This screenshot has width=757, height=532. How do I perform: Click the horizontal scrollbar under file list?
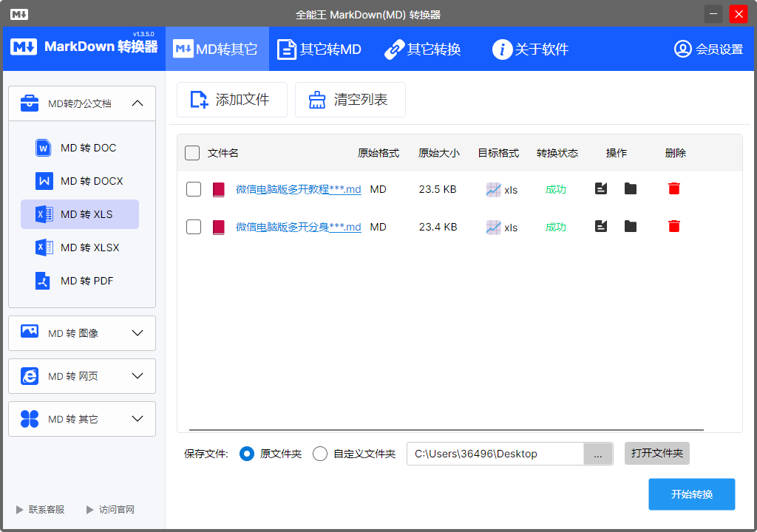click(x=446, y=429)
